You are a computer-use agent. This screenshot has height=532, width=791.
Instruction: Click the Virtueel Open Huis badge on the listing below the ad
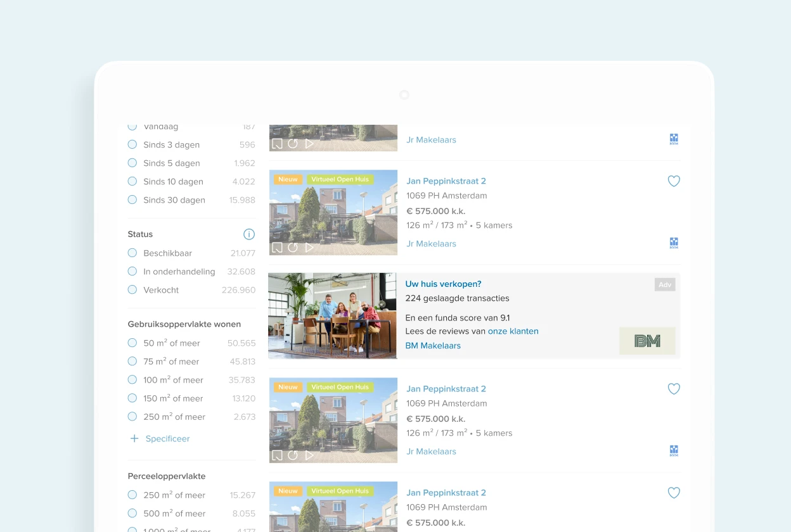click(340, 388)
